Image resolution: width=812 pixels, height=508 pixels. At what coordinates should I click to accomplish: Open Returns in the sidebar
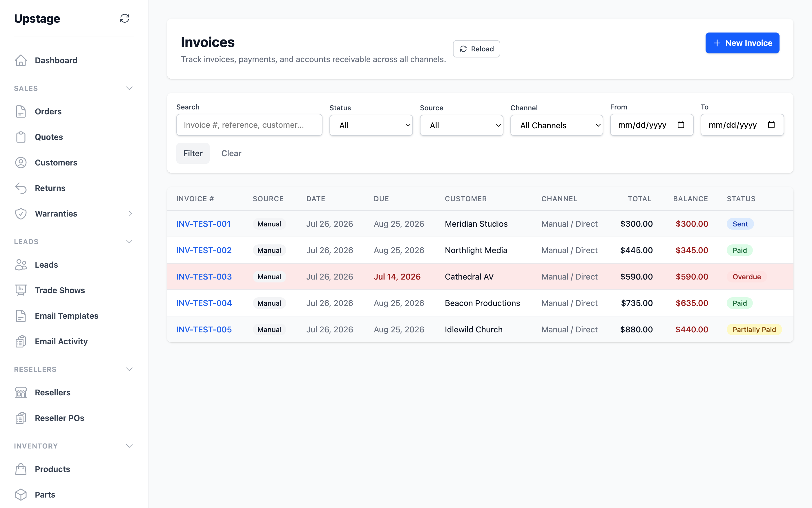point(50,188)
